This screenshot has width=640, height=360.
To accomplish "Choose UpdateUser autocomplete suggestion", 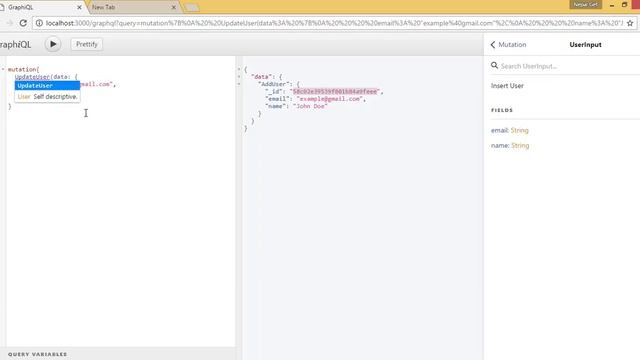I will tap(47, 86).
